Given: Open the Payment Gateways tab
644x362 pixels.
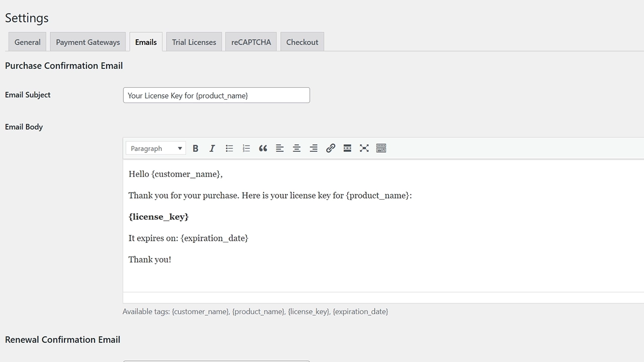Looking at the screenshot, I should click(x=88, y=42).
